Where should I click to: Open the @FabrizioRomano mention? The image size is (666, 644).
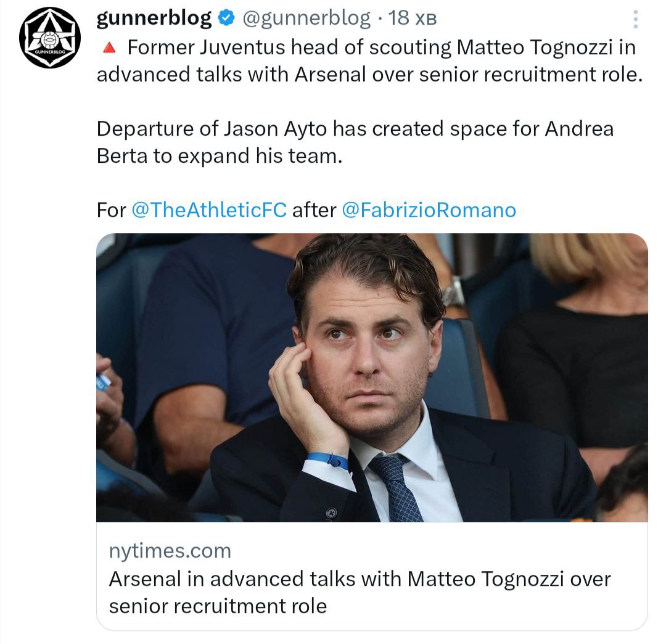coord(428,210)
